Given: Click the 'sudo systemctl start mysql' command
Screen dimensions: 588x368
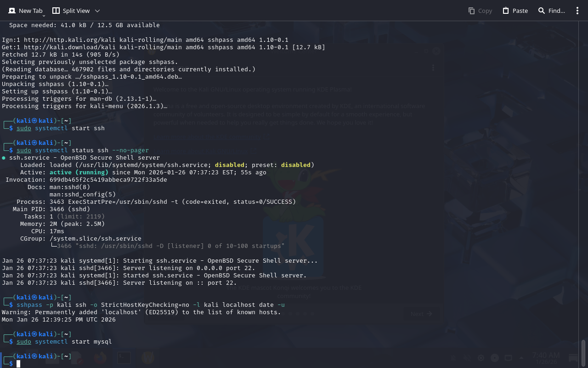Looking at the screenshot, I should click(x=64, y=342).
